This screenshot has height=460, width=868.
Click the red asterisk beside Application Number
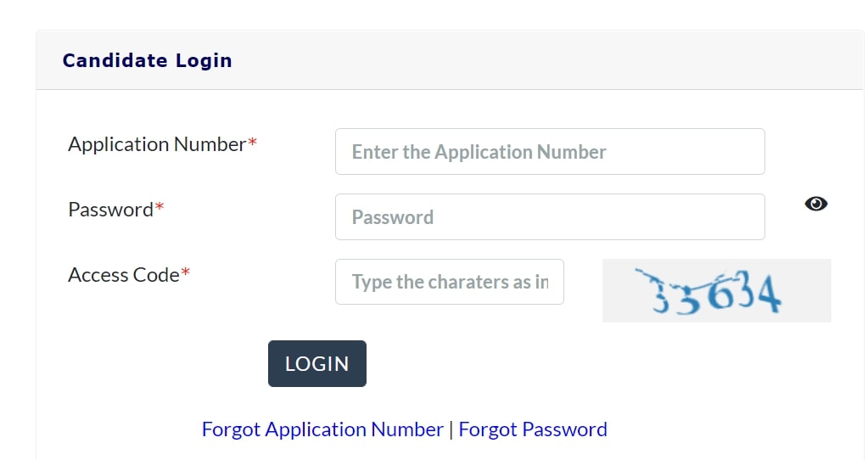tap(252, 144)
